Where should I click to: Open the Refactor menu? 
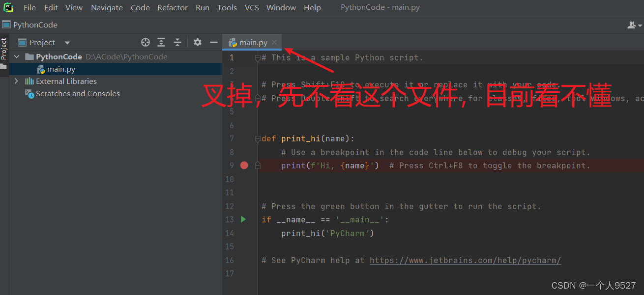coord(173,8)
